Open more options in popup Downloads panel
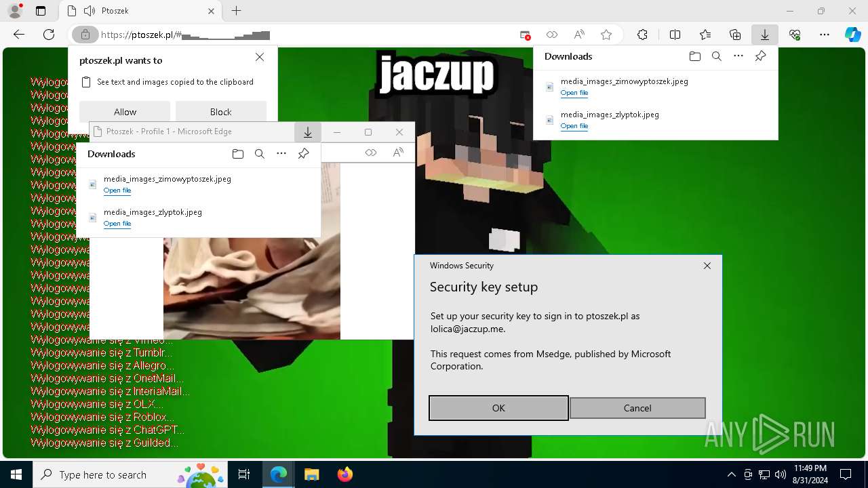The height and width of the screenshot is (488, 868). click(x=281, y=154)
